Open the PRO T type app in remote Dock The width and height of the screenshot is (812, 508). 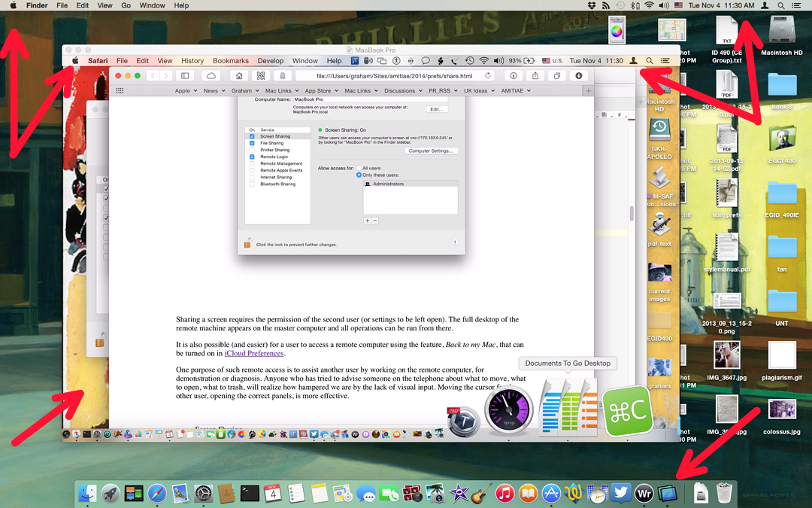click(x=462, y=421)
